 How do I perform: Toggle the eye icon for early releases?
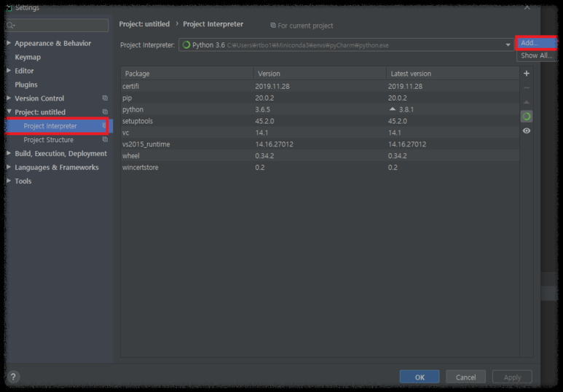tap(527, 130)
